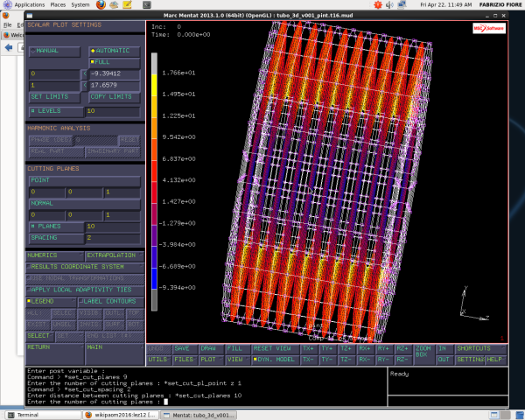The height and width of the screenshot is (420, 525).
Task: Open the Places menu
Action: pos(58,4)
